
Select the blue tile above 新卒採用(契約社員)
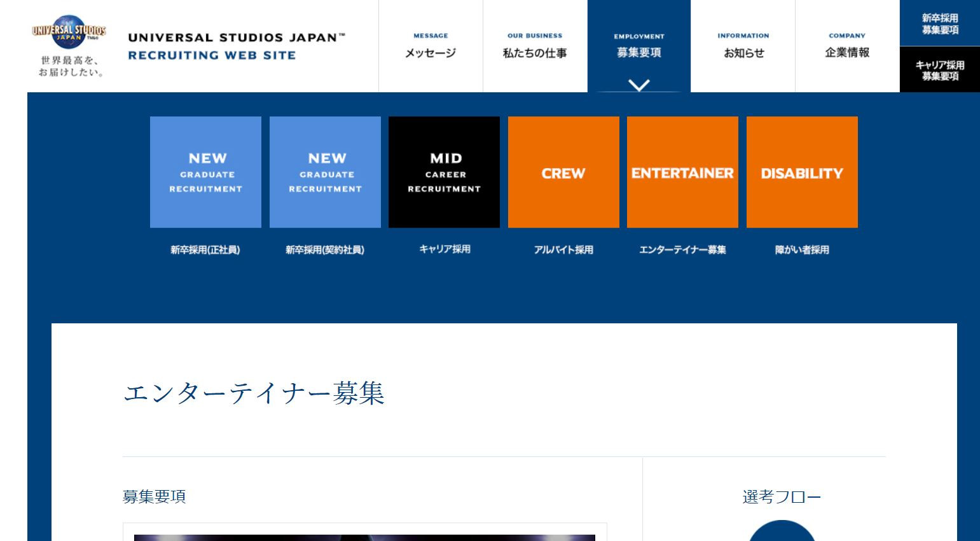(325, 172)
